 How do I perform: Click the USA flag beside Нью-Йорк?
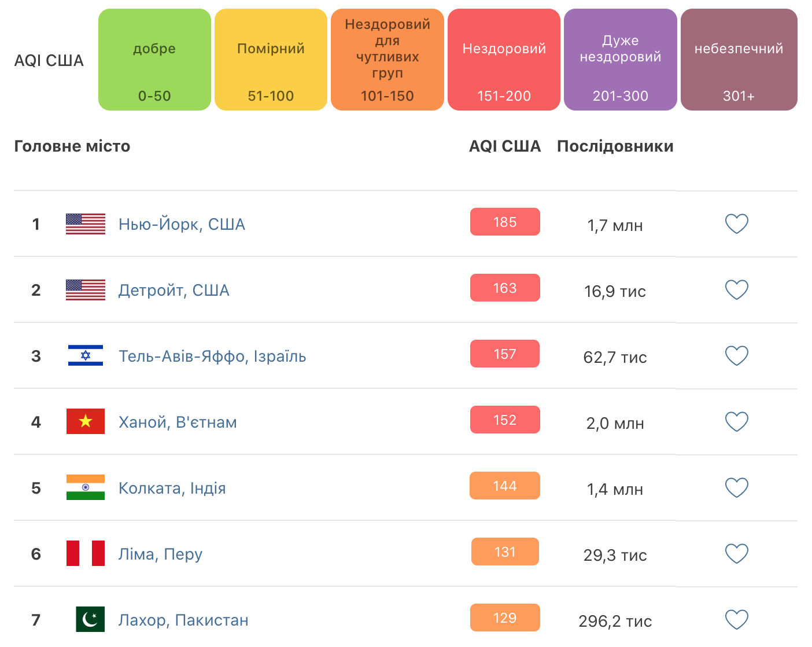(86, 224)
